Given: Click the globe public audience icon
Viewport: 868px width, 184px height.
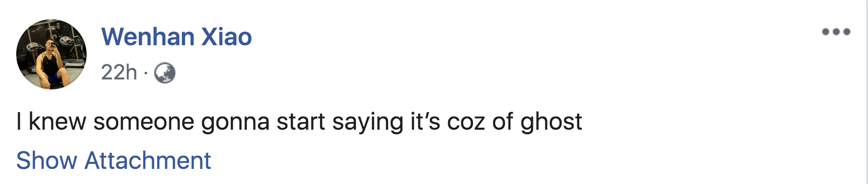Looking at the screenshot, I should pyautogui.click(x=165, y=73).
